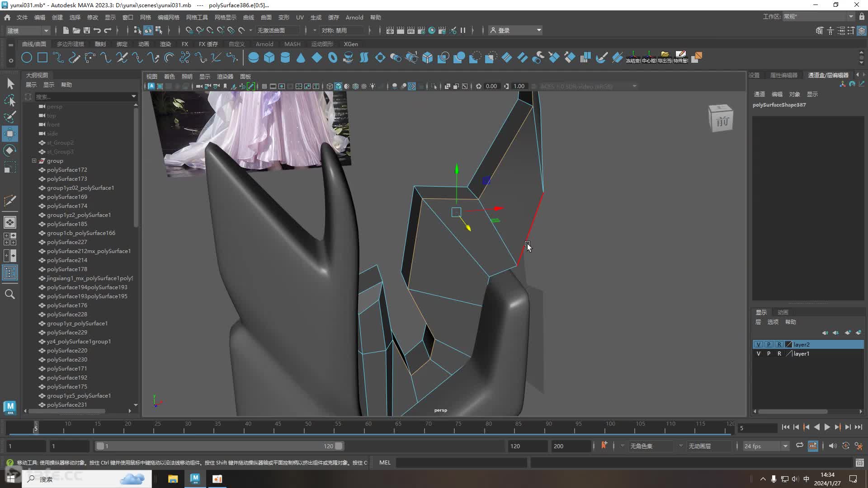Toggle the outliner layout icon
Screen dimensions: 868x488
coord(10,272)
